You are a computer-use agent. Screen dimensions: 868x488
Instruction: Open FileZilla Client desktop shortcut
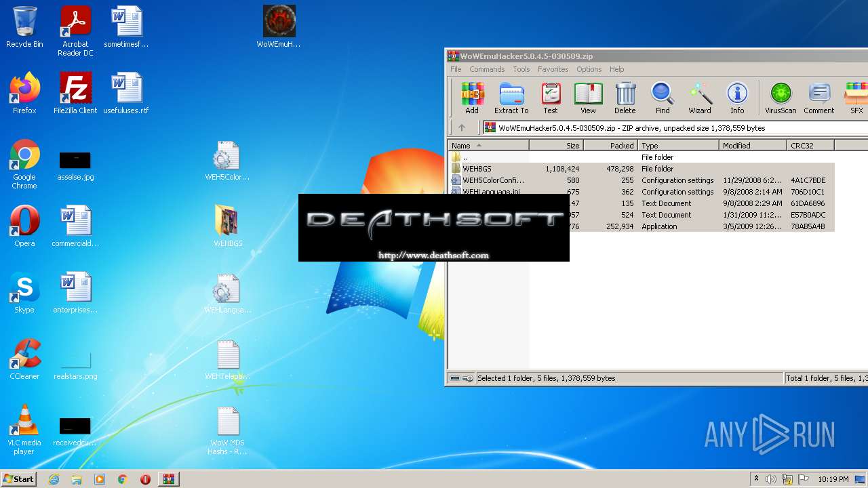pos(75,94)
